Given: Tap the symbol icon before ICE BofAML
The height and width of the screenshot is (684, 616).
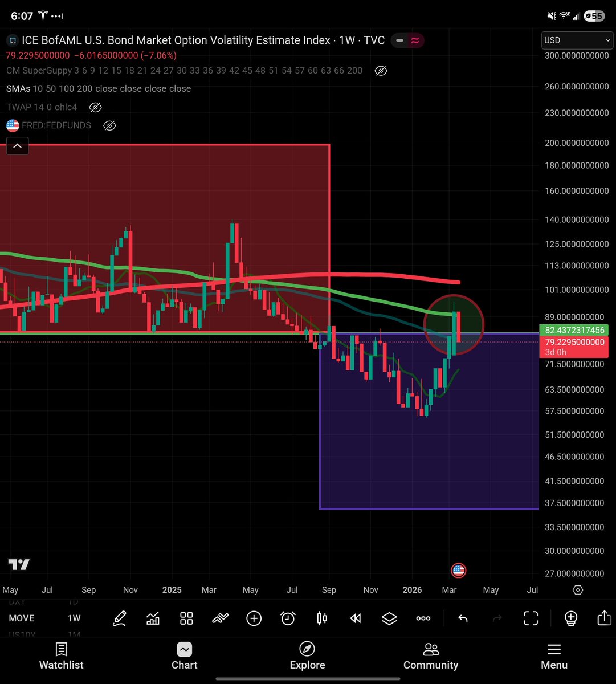Looking at the screenshot, I should [12, 40].
